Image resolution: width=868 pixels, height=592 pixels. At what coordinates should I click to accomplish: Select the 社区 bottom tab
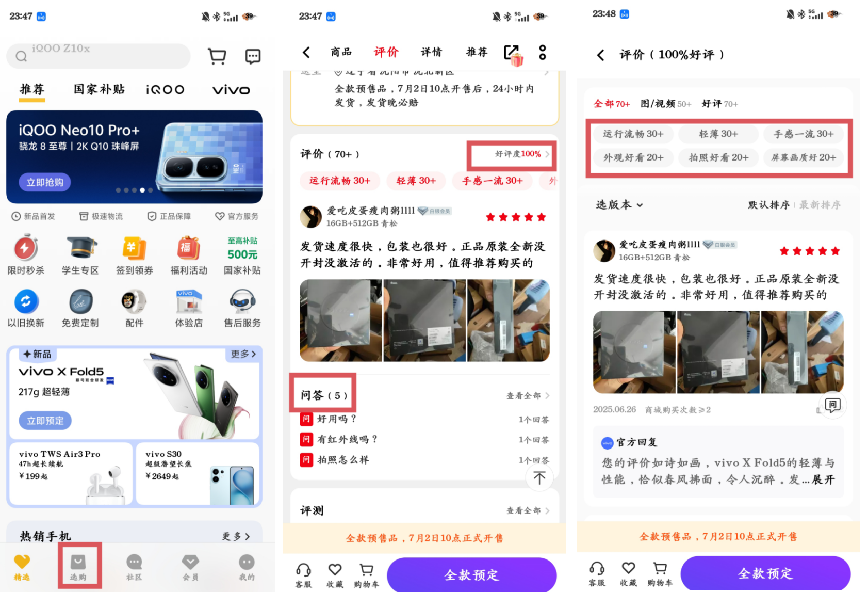(x=134, y=567)
